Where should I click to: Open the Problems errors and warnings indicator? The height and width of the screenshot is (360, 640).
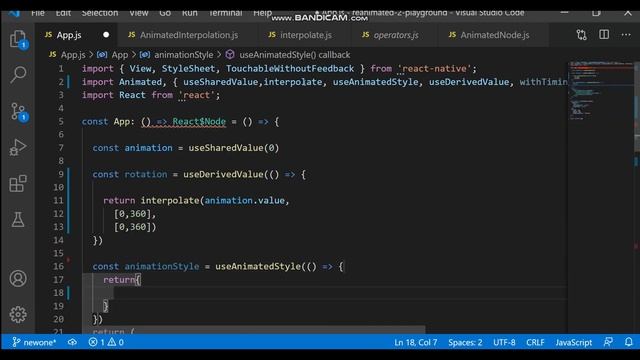(x=106, y=342)
